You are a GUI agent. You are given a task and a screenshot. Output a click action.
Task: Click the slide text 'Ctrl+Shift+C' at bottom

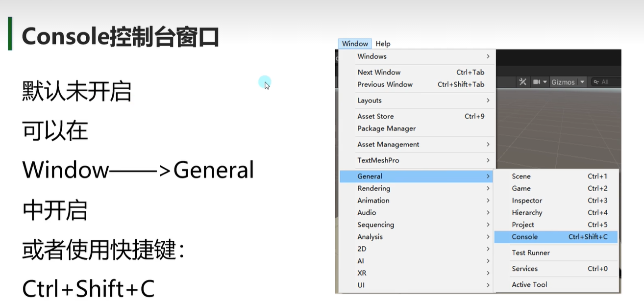pos(88,289)
